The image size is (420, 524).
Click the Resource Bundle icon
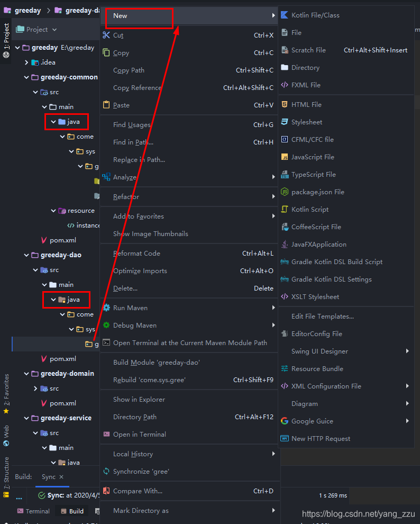tap(285, 368)
